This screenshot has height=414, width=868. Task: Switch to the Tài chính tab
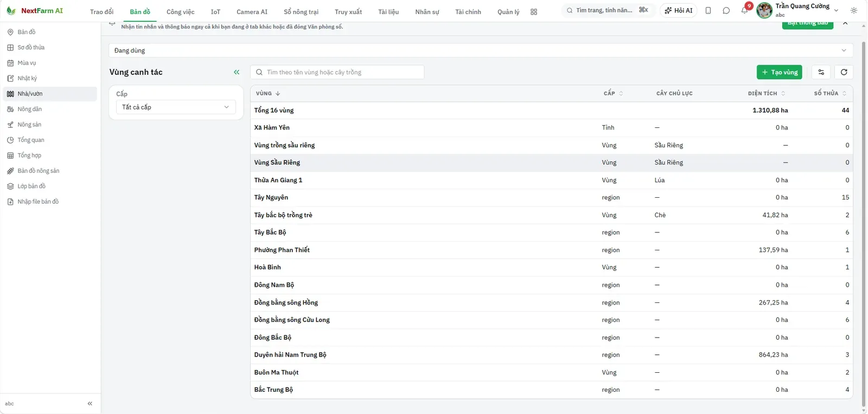tap(468, 11)
